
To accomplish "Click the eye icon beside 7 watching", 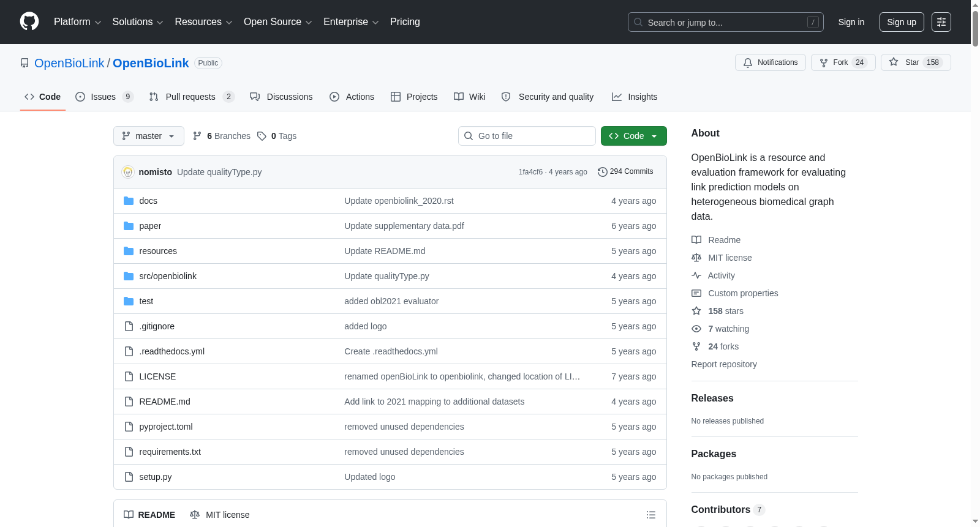I will coord(696,329).
